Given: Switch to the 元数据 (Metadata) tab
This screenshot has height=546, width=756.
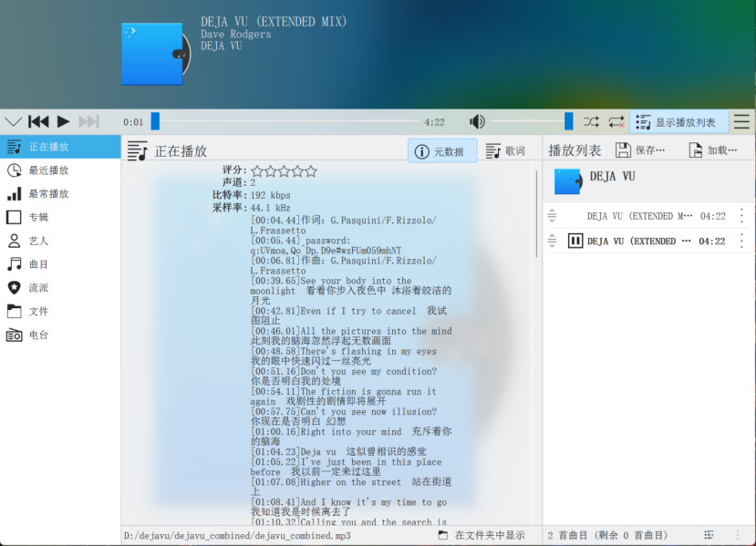Looking at the screenshot, I should click(x=442, y=151).
